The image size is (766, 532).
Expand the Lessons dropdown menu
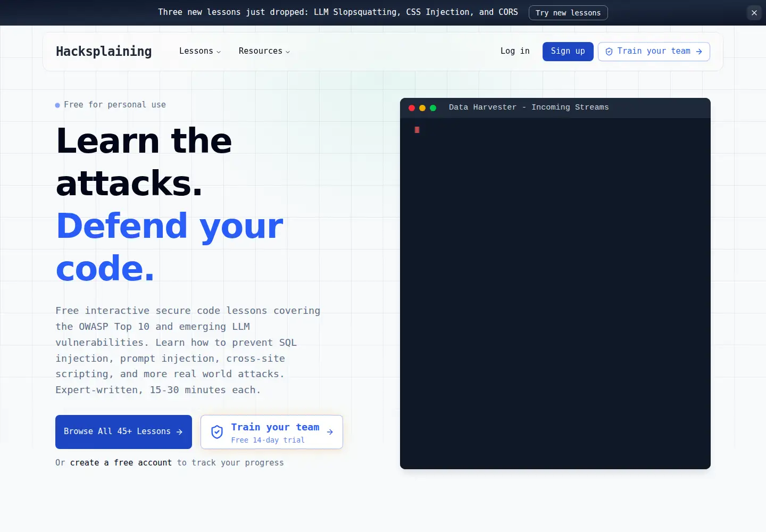pyautogui.click(x=199, y=51)
